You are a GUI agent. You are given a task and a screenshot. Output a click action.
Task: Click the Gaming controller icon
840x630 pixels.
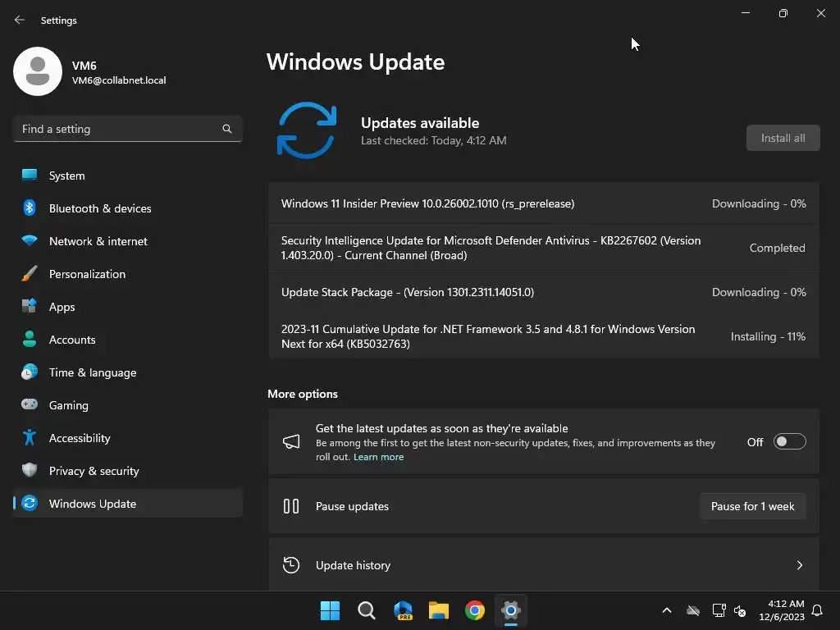(x=30, y=404)
